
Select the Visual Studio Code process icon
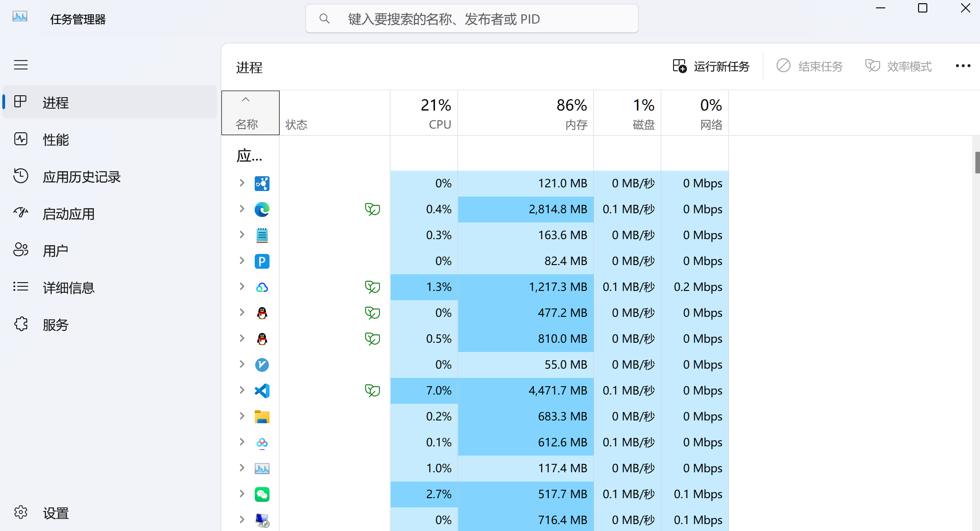262,391
